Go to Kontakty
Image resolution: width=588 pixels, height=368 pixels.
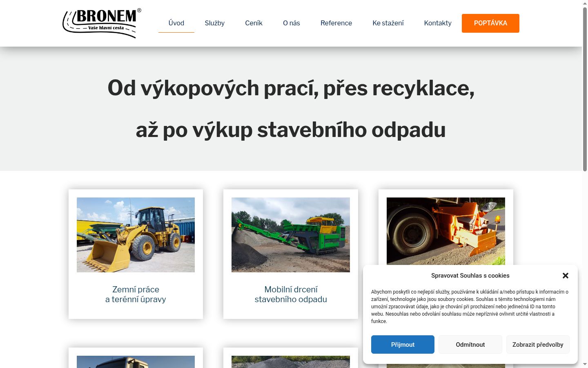click(438, 23)
